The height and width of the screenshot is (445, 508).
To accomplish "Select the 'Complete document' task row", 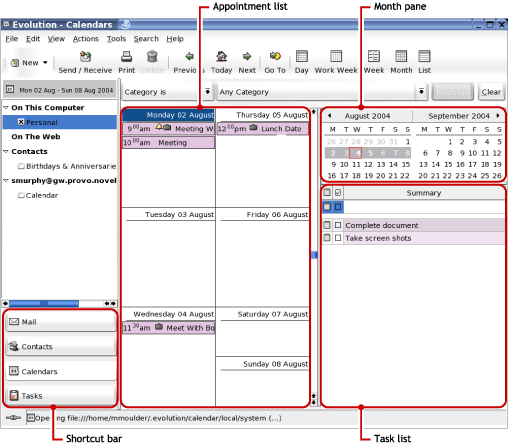I will click(x=424, y=225).
